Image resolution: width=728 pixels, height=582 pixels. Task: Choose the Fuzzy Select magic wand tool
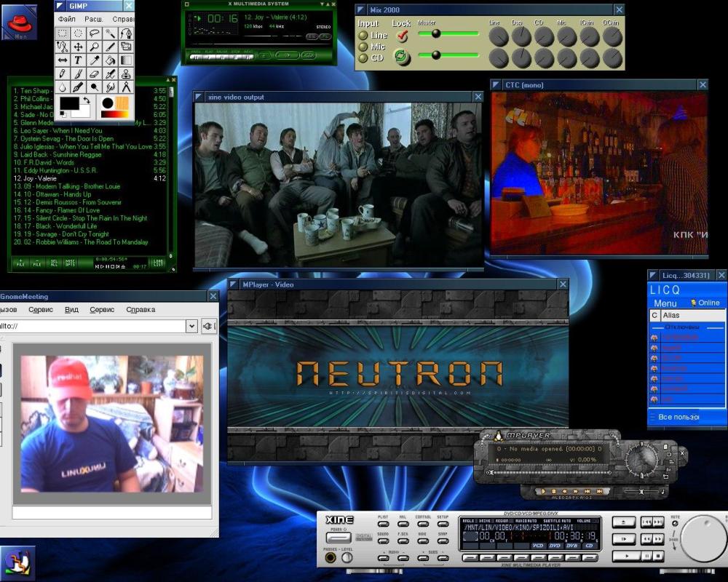(110, 33)
